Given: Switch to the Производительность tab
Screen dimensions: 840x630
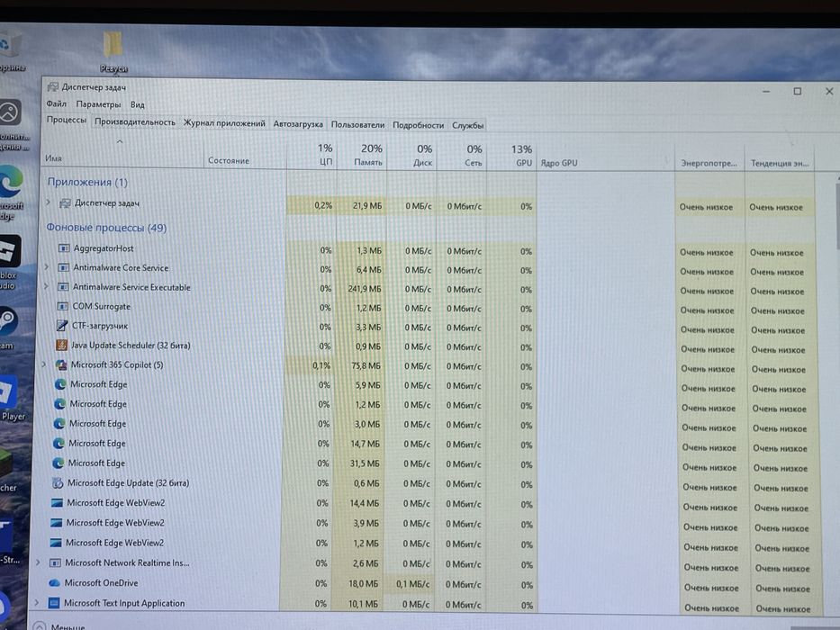Looking at the screenshot, I should tap(135, 122).
